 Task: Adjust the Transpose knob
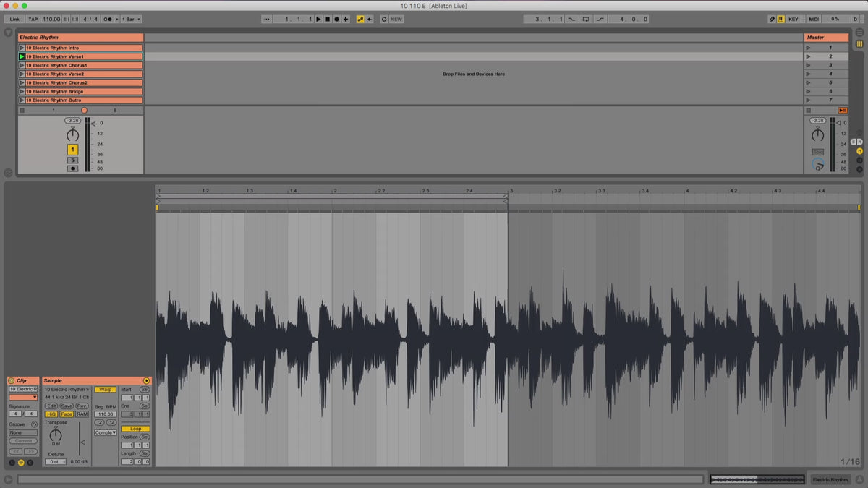tap(56, 435)
